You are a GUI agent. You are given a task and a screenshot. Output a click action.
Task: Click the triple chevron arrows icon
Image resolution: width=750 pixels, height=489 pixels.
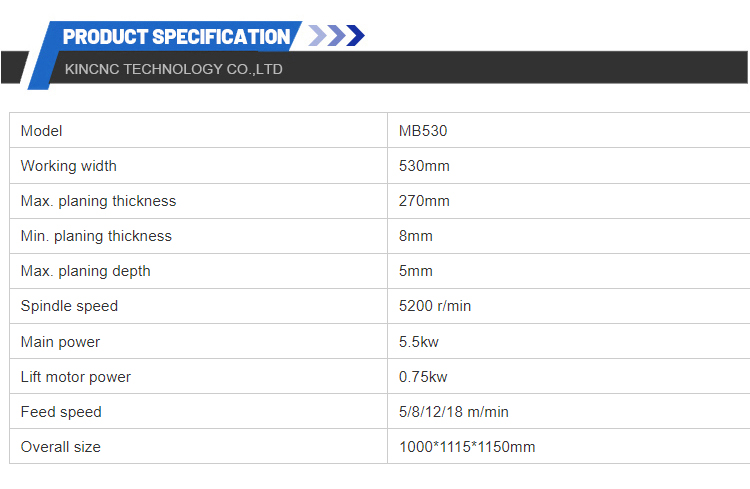click(x=336, y=35)
